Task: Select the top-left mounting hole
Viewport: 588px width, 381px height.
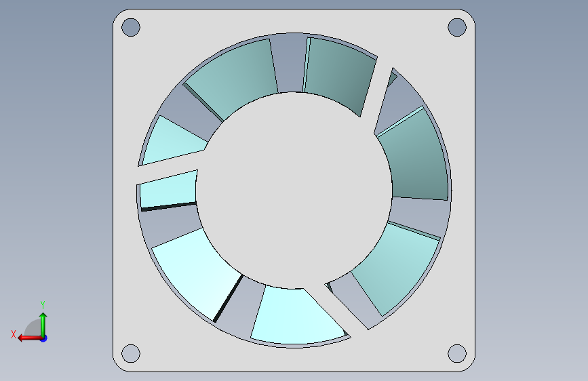Action: 131,27
